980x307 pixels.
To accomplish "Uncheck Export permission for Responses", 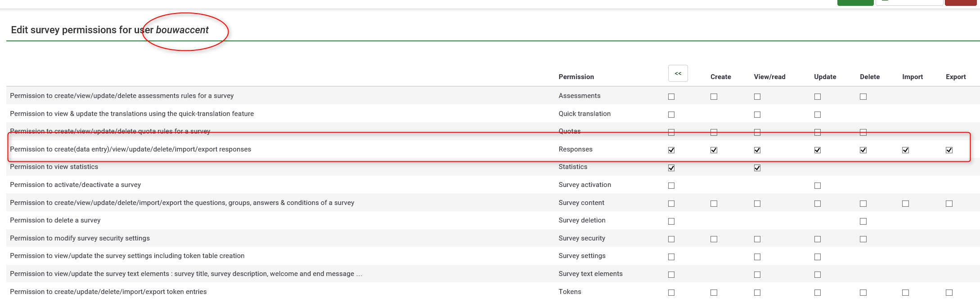I will [949, 150].
